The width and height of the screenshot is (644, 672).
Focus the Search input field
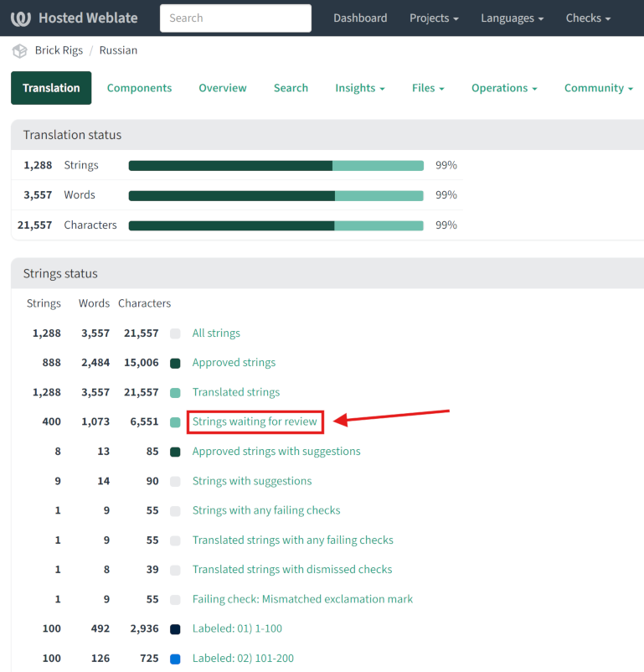click(235, 18)
